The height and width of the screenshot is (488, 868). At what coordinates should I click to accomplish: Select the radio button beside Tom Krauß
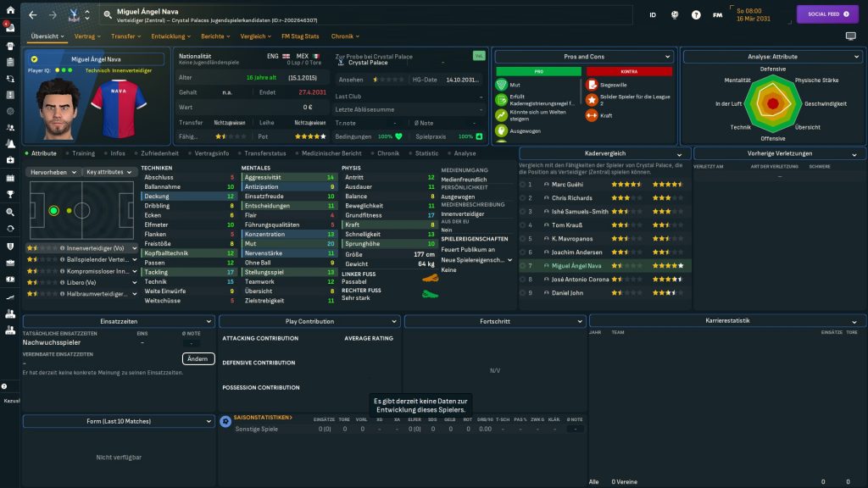click(x=523, y=225)
